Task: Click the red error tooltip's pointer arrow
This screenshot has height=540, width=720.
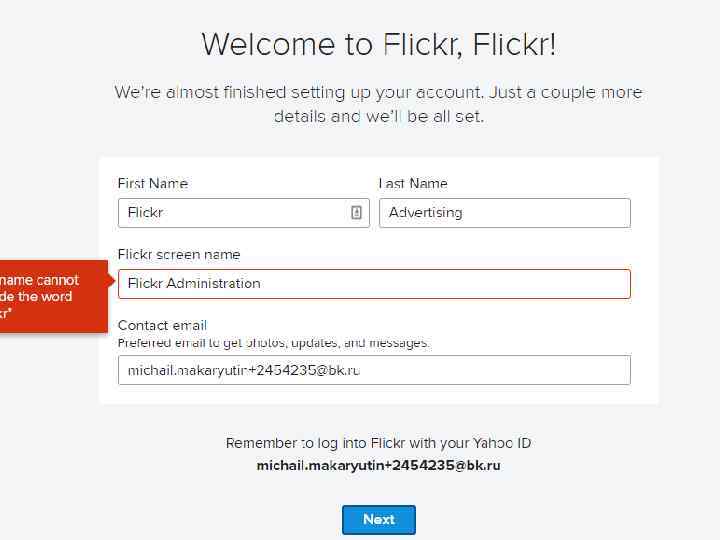Action: 111,284
